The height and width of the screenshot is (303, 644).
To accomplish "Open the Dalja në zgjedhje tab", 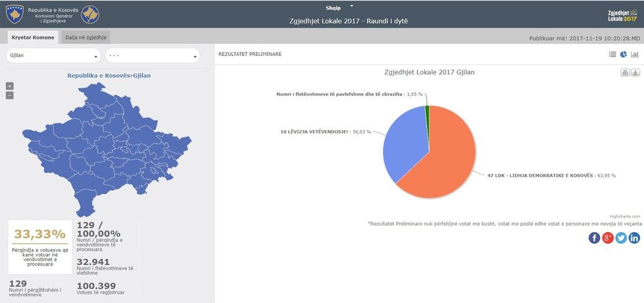I will tap(87, 37).
